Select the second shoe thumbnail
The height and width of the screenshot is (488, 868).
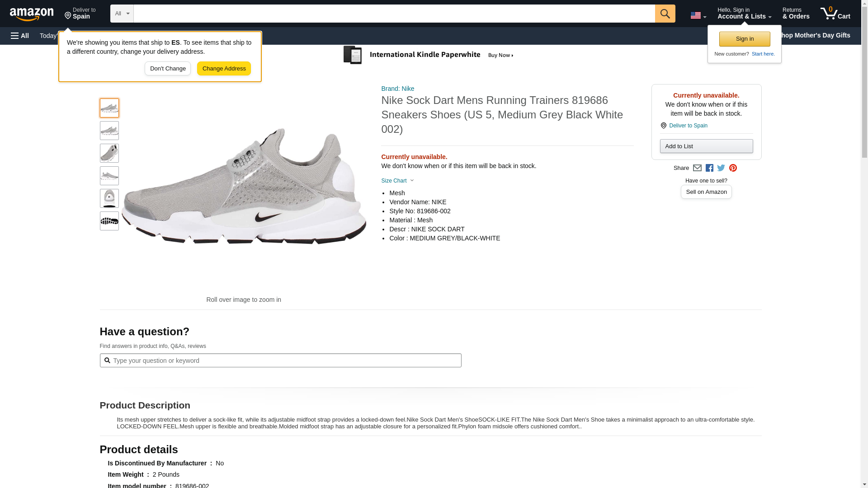click(x=109, y=131)
